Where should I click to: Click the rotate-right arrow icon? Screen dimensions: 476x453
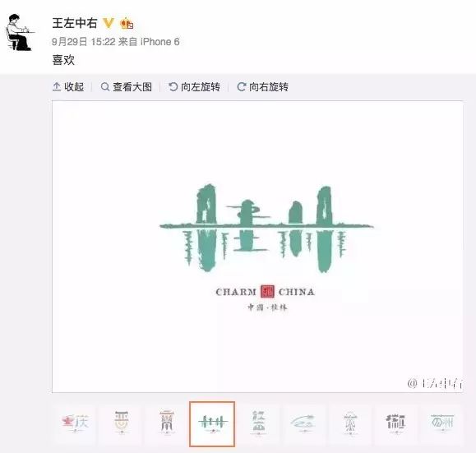coord(242,87)
